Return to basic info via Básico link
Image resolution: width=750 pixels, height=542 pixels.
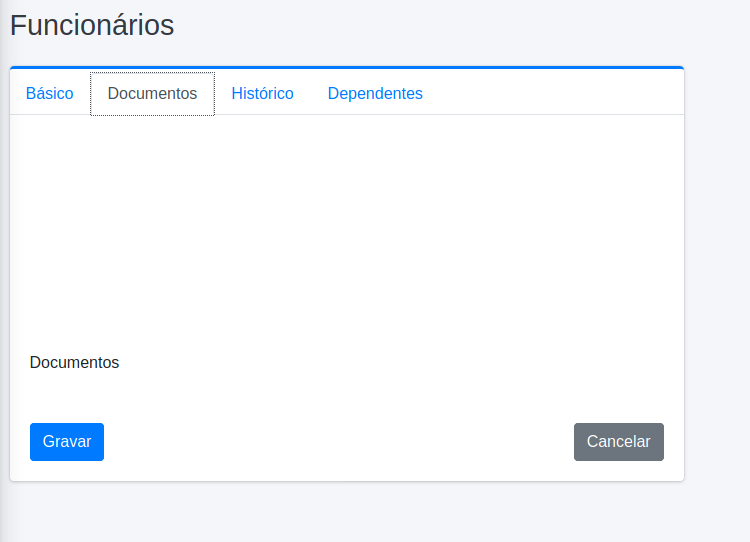click(50, 93)
